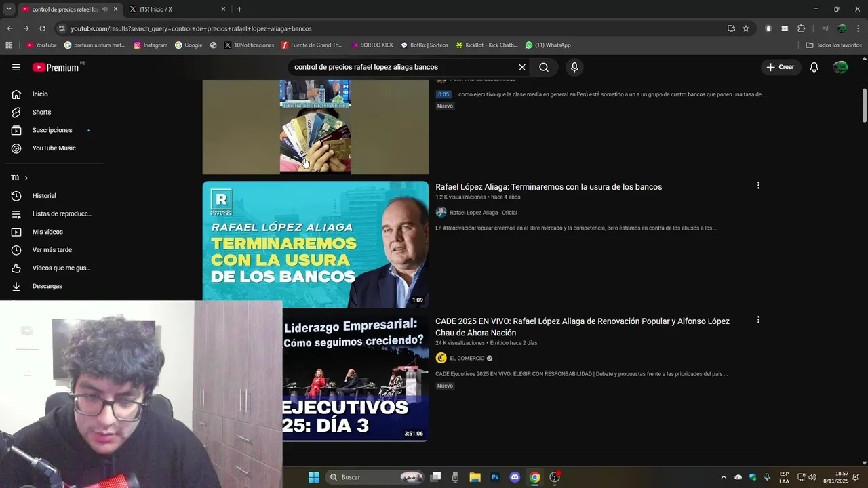Image resolution: width=868 pixels, height=488 pixels.
Task: Open more options for CADE 2025 video
Action: 758,320
